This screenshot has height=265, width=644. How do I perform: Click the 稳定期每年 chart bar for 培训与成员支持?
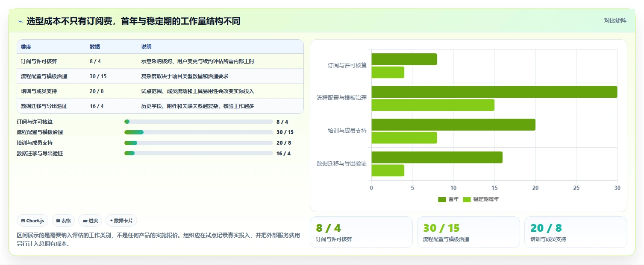tap(404, 138)
